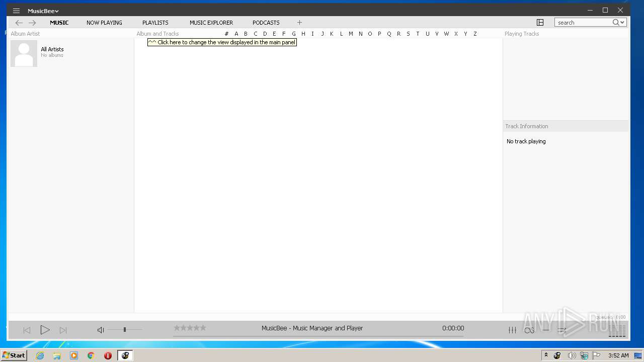
Task: Open the equalizer icon
Action: pyautogui.click(x=512, y=330)
